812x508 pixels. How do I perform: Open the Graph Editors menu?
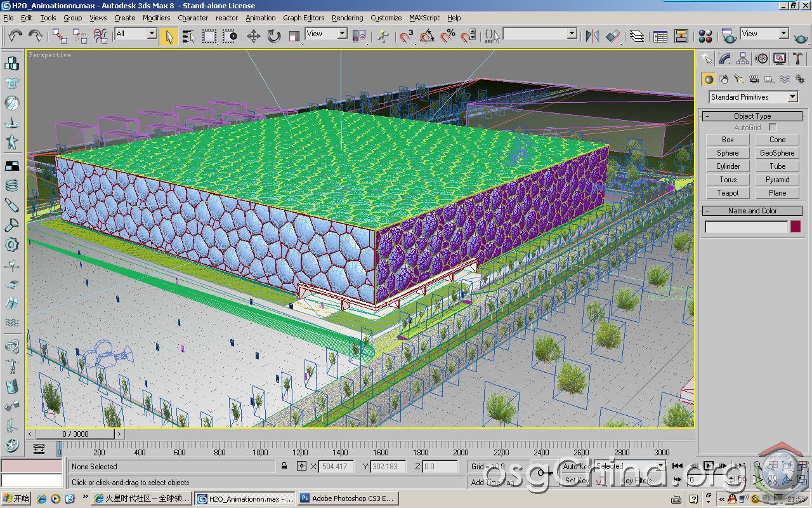(303, 18)
